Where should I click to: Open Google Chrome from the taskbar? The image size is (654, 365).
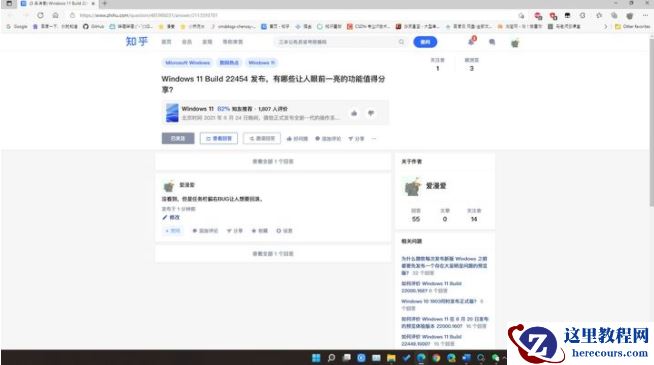click(x=436, y=358)
